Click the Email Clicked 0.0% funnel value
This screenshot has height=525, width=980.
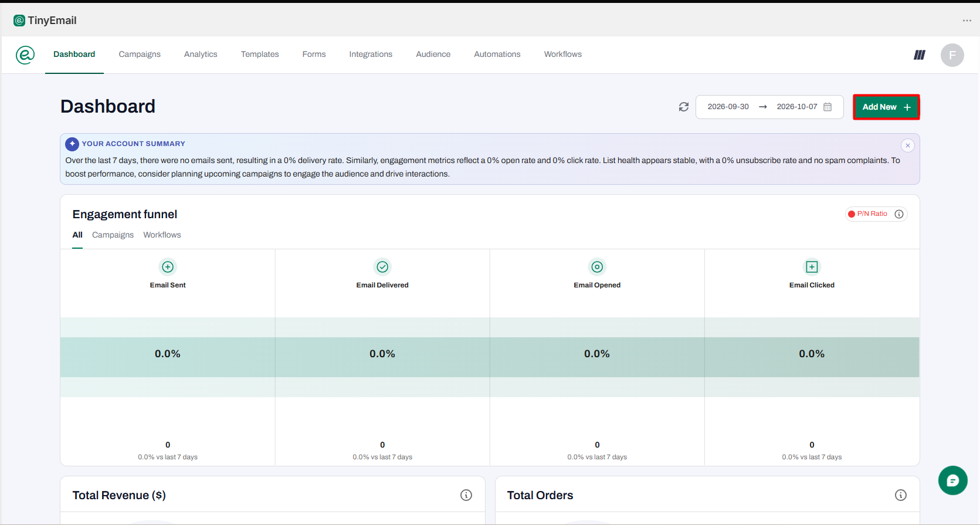click(x=812, y=354)
